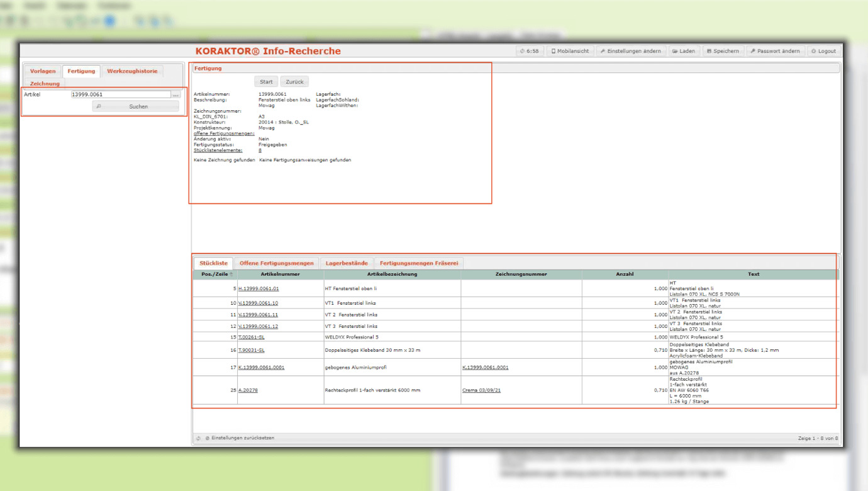Click the Artikelnummer column header
Screen dimensions: 868x491
point(280,274)
